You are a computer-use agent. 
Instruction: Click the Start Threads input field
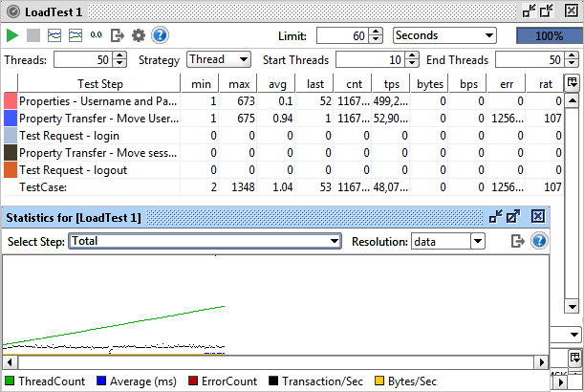370,59
